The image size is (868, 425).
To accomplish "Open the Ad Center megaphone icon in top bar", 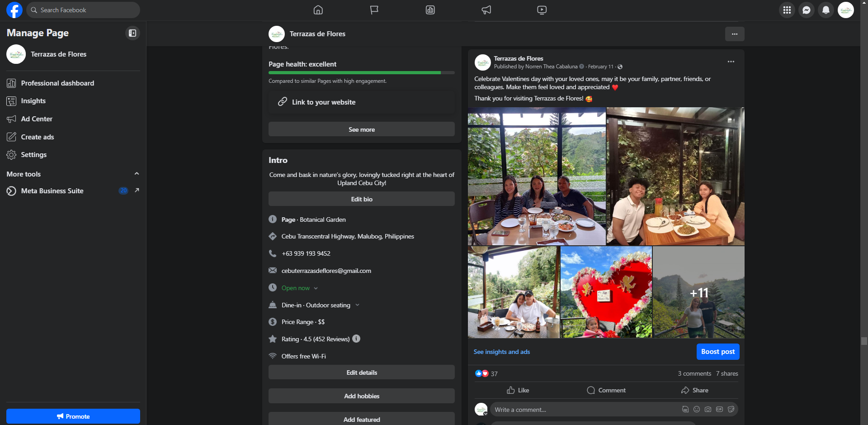I will click(x=486, y=10).
